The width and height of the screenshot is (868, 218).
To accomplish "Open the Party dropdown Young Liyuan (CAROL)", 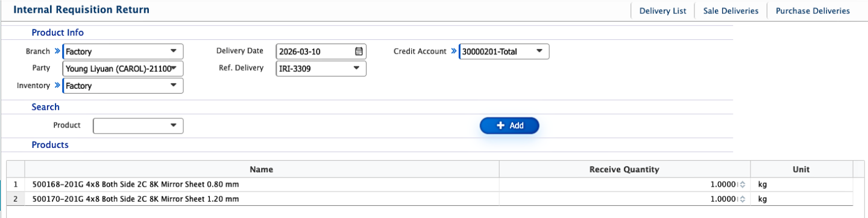I will pos(123,68).
